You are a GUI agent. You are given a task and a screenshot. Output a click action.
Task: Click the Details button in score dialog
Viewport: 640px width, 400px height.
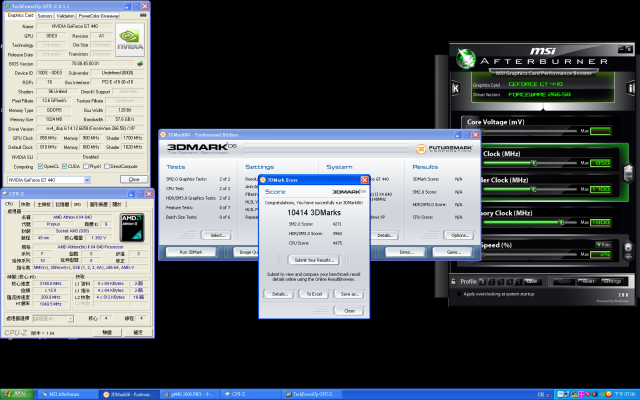coord(279,294)
